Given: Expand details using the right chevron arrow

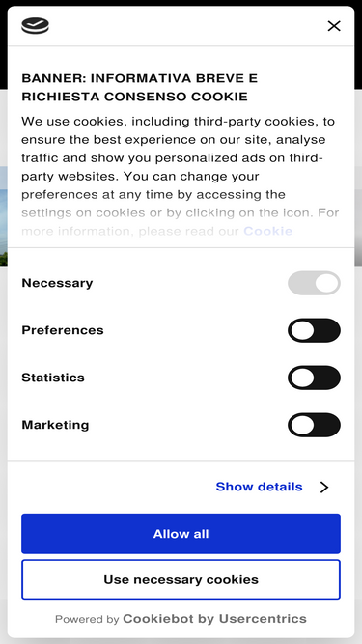Looking at the screenshot, I should 324,488.
